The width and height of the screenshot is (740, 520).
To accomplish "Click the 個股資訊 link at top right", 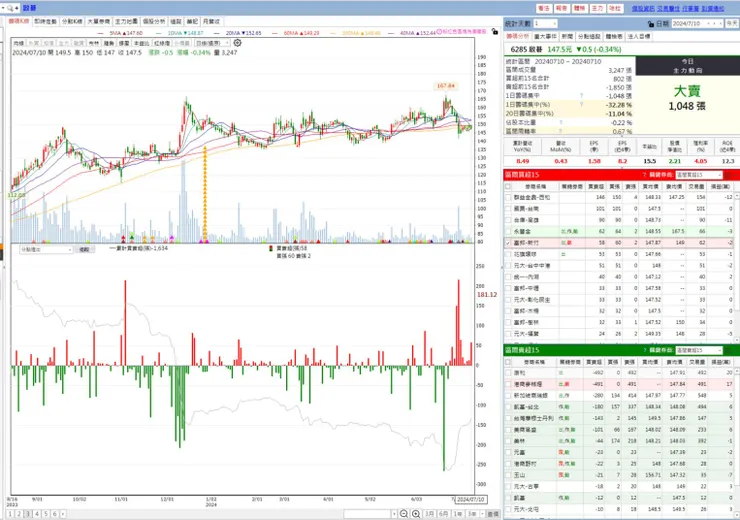I will [643, 8].
